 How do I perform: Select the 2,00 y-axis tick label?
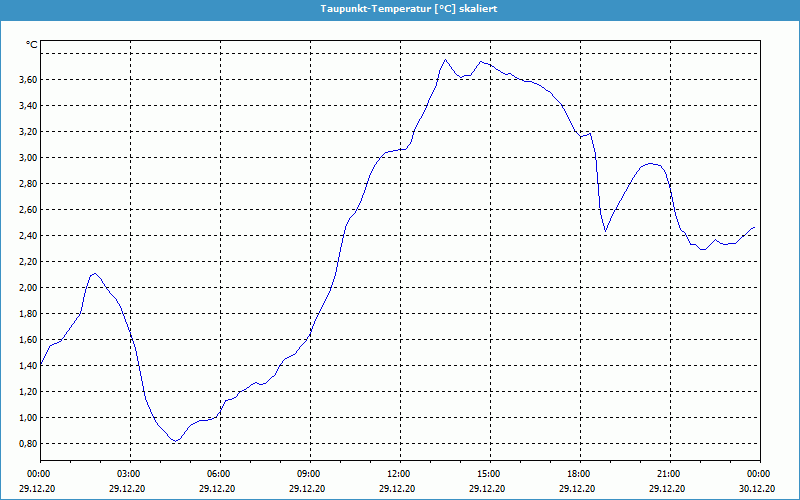(x=27, y=288)
